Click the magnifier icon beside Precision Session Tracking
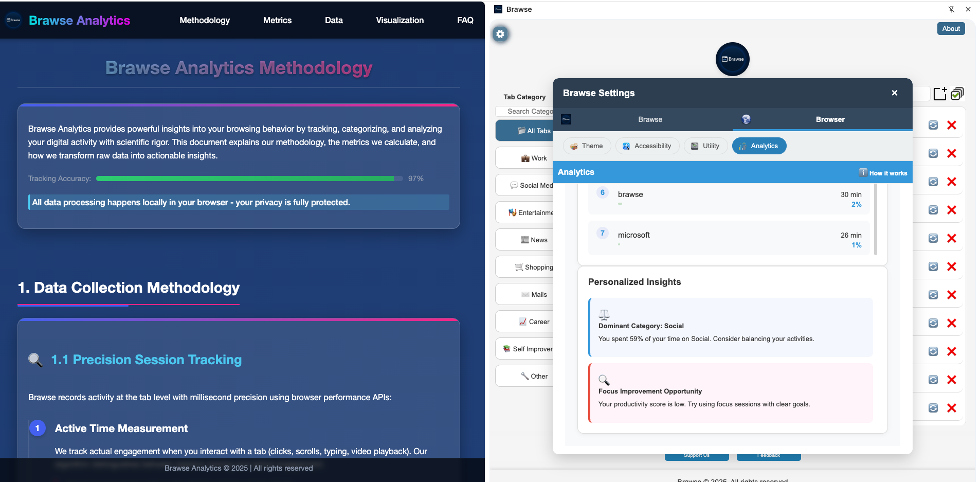 (35, 360)
